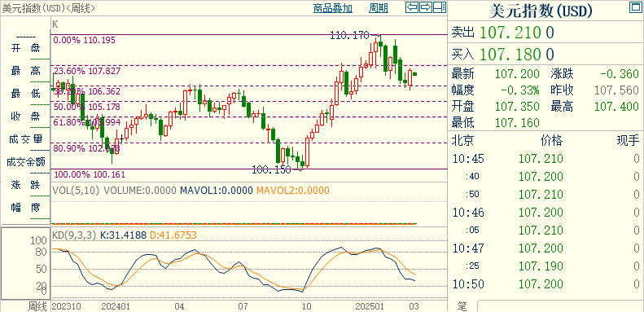The width and height of the screenshot is (644, 312).
Task: Click the left arrow navigation icon
Action: pyautogui.click(x=412, y=7)
